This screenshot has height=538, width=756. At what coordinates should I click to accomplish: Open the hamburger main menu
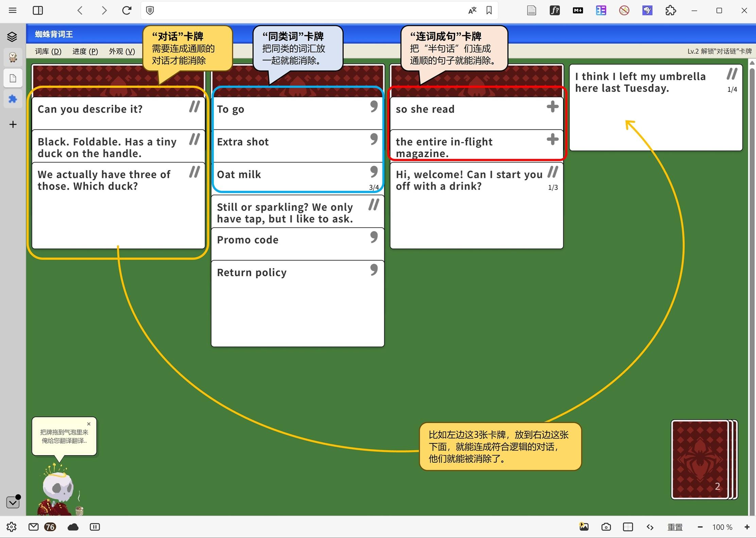[13, 11]
